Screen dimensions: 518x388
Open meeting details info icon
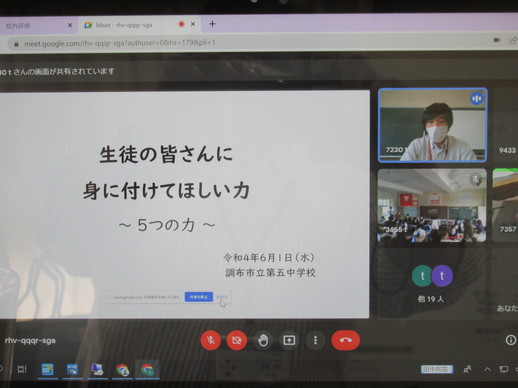click(510, 340)
